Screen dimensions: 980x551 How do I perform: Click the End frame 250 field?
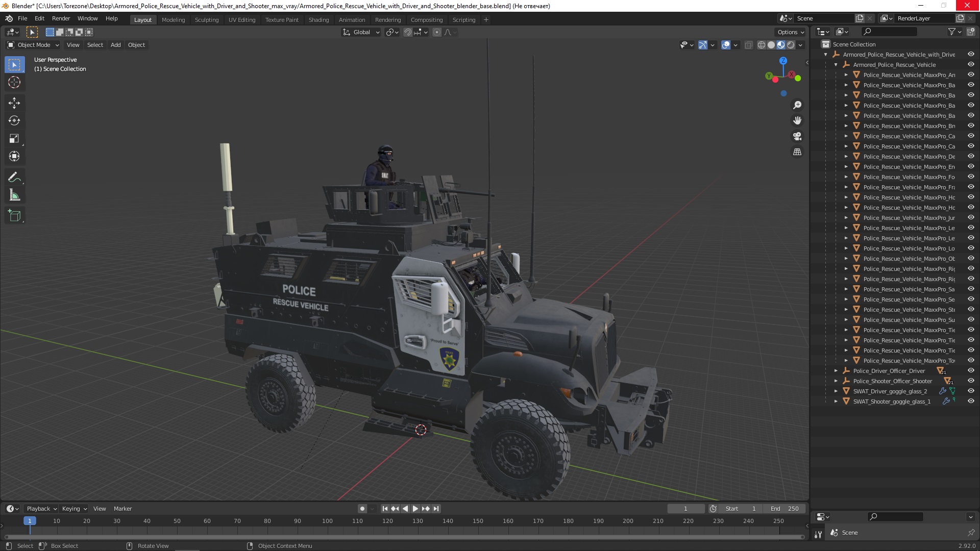tap(785, 509)
